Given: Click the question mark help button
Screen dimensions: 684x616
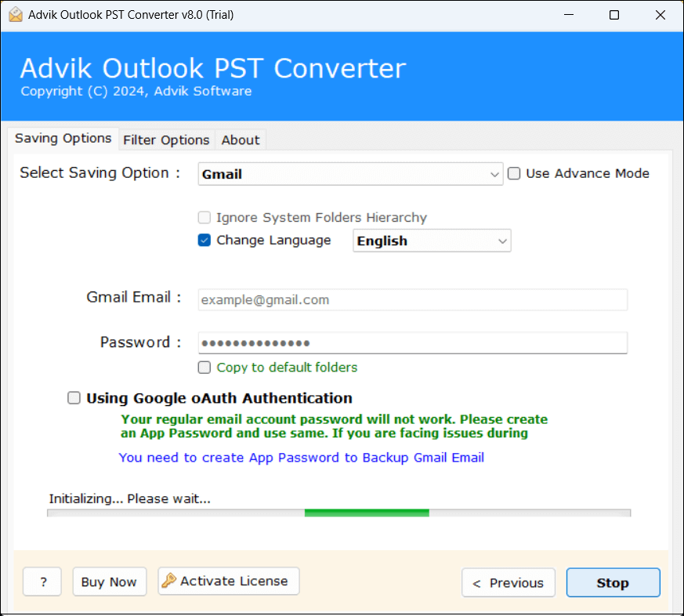Looking at the screenshot, I should [42, 582].
